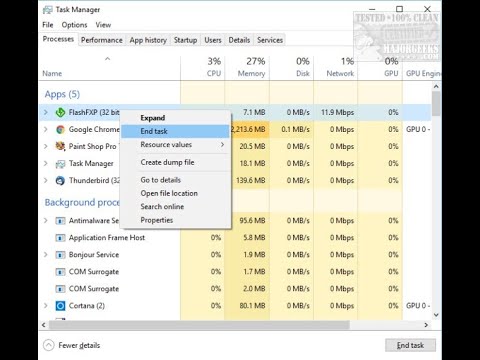Image resolution: width=480 pixels, height=360 pixels.
Task: Click the horizontal scrollbar right arrow
Action: [426, 325]
